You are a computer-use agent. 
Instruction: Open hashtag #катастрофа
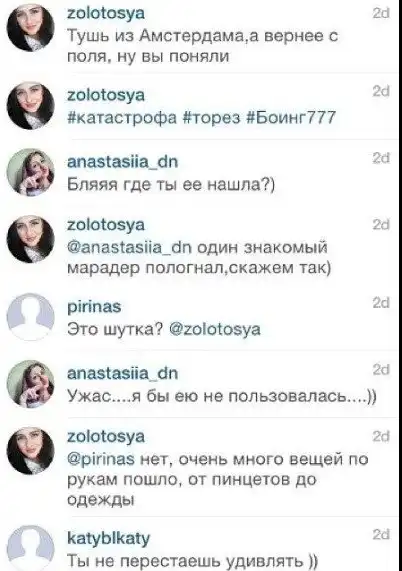[x=122, y=118]
